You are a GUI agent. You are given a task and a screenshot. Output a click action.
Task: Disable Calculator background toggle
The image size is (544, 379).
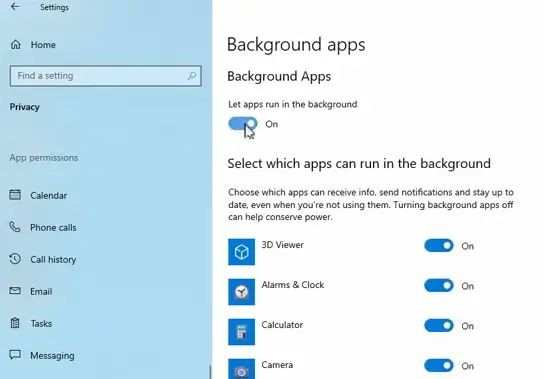click(439, 326)
